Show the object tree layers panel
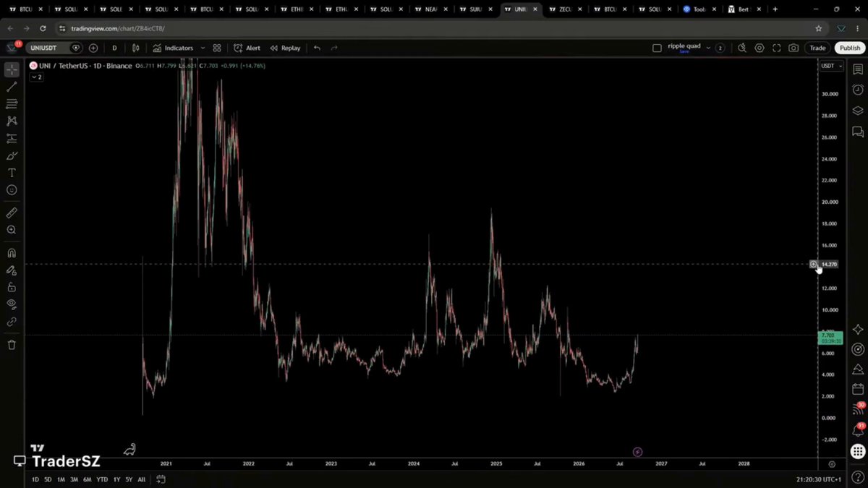The height and width of the screenshot is (488, 868). (x=858, y=111)
